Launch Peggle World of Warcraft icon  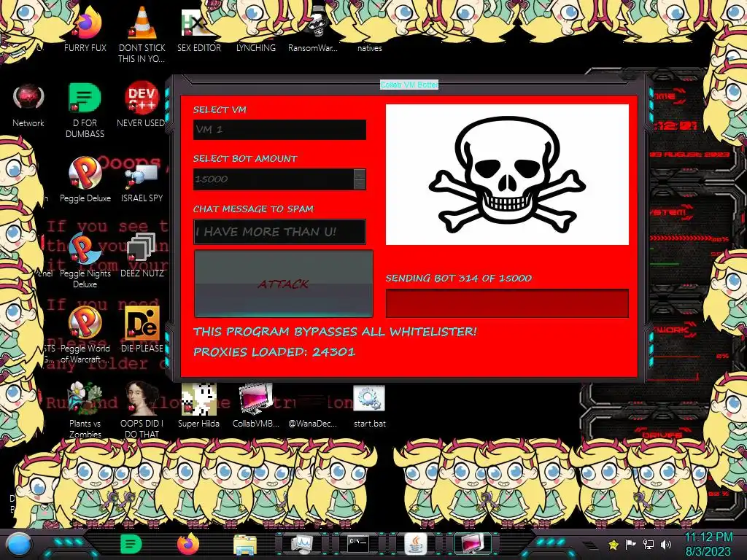(85, 335)
